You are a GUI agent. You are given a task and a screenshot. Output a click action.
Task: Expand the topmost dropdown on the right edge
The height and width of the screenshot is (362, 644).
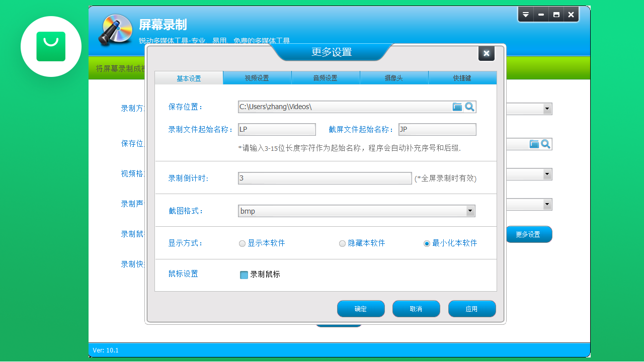[x=547, y=109]
